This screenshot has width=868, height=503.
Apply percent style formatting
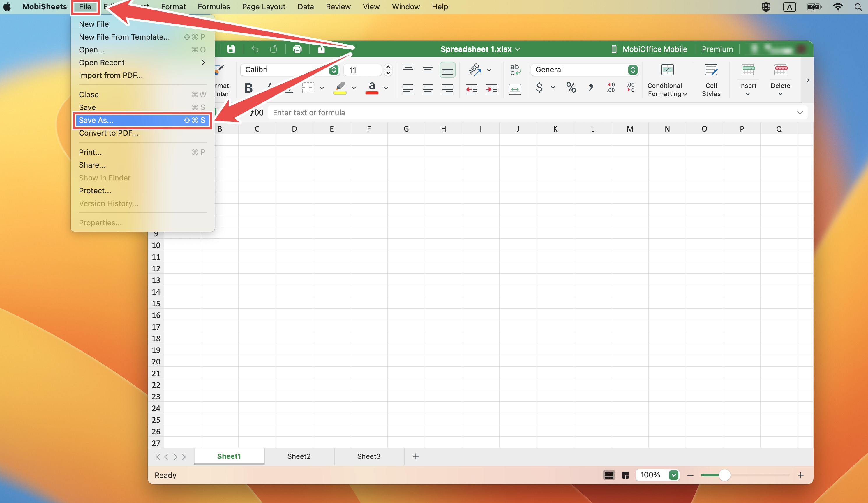[571, 87]
